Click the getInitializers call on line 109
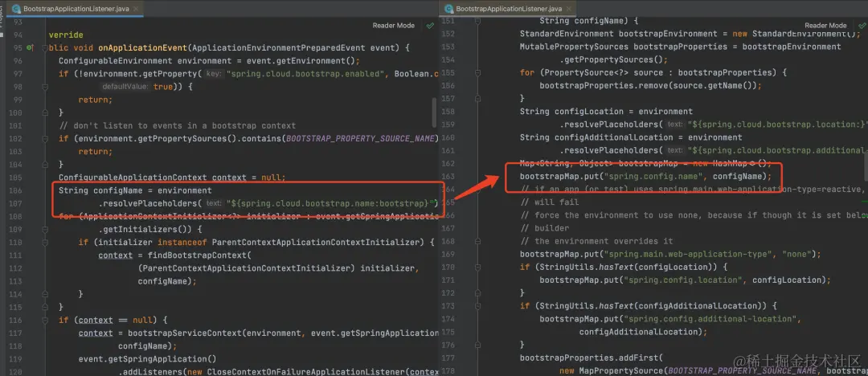 (140, 229)
